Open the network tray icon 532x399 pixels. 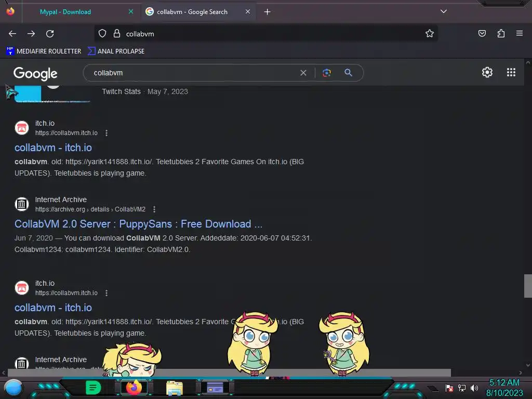(462, 388)
